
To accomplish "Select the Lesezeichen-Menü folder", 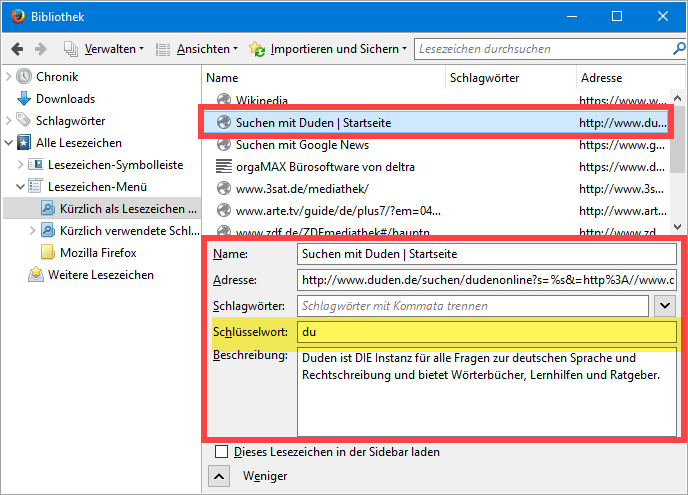I will [97, 187].
